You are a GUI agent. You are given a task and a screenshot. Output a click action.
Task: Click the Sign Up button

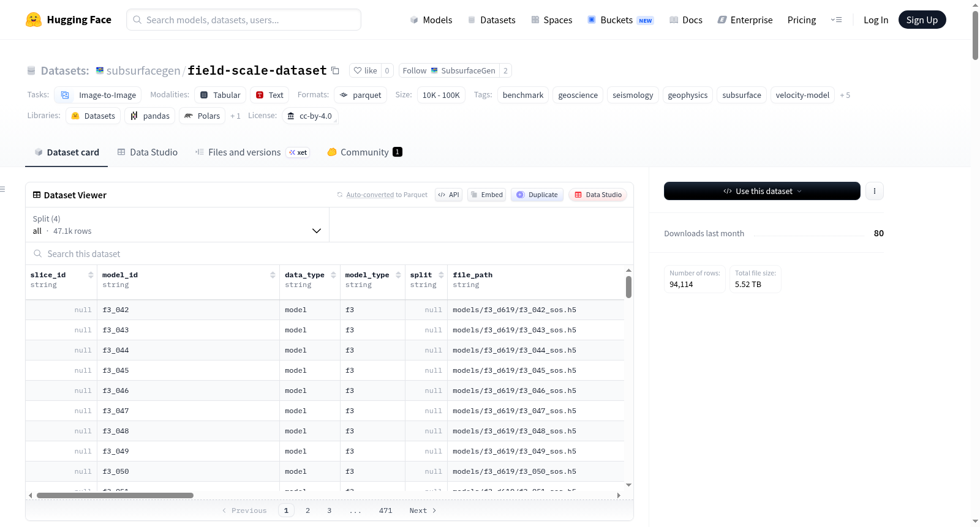coord(922,20)
